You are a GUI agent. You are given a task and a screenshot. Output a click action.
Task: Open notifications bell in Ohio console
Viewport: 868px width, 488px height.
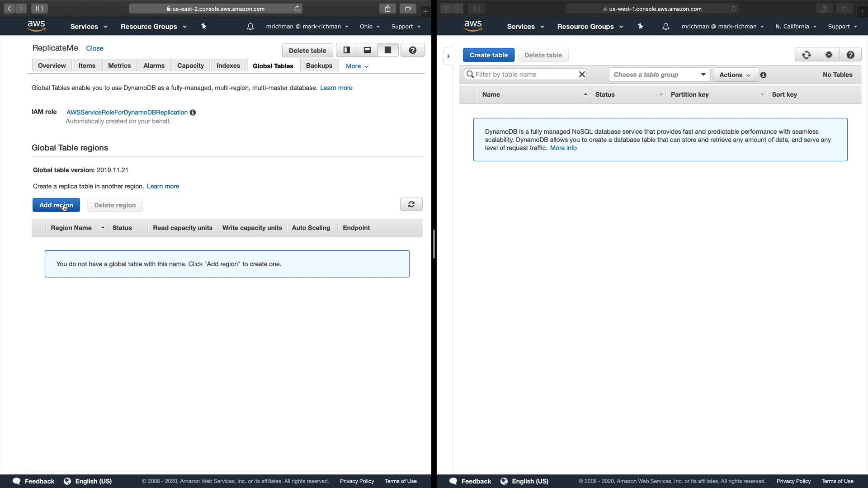pos(250,27)
